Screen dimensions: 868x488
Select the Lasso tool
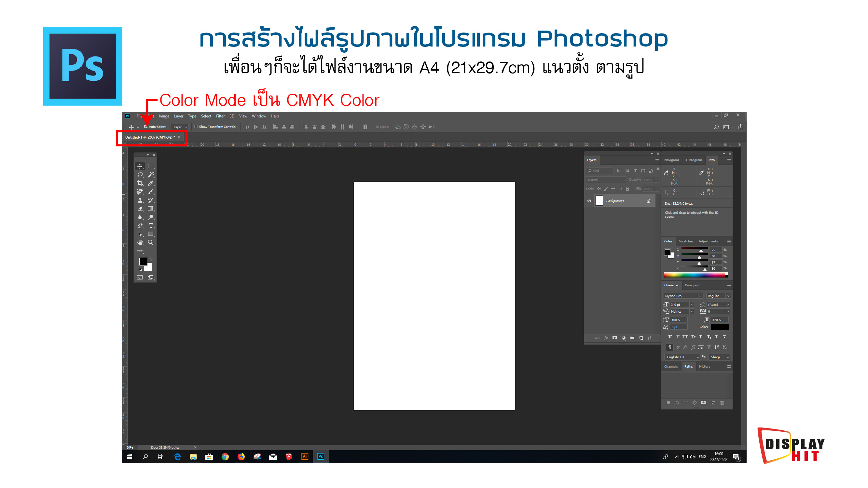click(140, 175)
